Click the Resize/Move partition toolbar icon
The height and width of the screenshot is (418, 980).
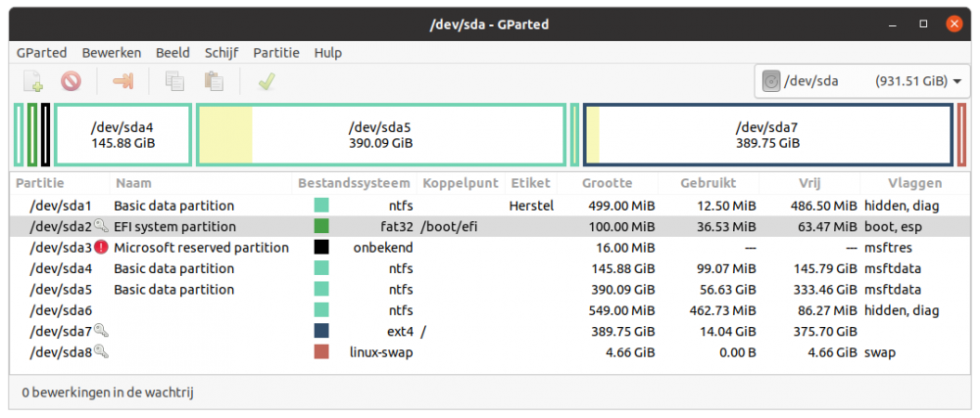point(122,81)
